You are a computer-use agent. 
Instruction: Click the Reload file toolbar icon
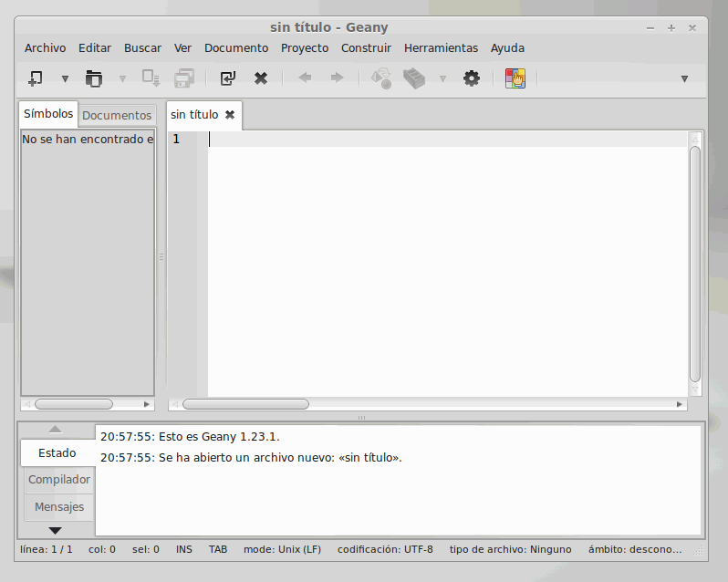[x=228, y=78]
